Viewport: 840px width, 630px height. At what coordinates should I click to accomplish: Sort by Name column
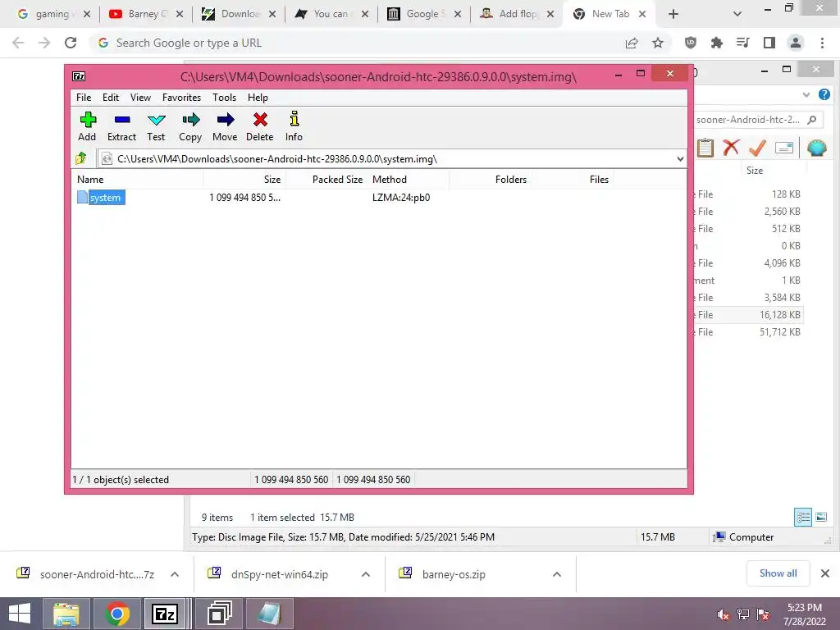pos(137,180)
